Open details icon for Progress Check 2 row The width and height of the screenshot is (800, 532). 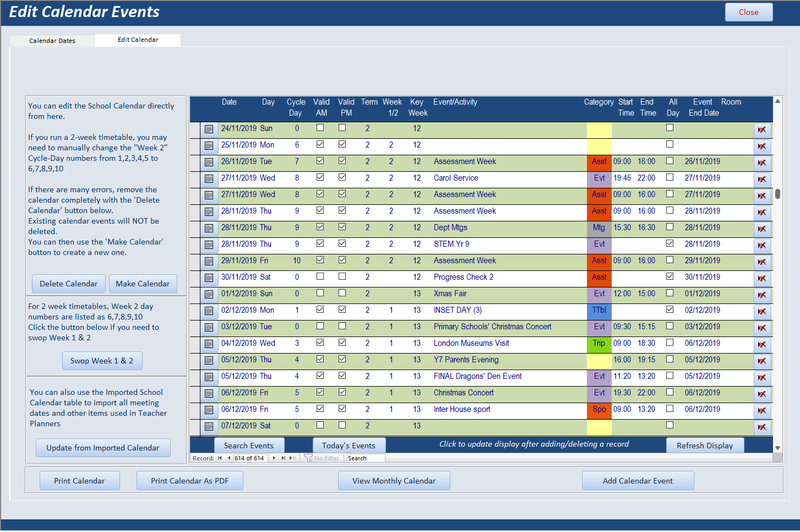click(x=209, y=278)
